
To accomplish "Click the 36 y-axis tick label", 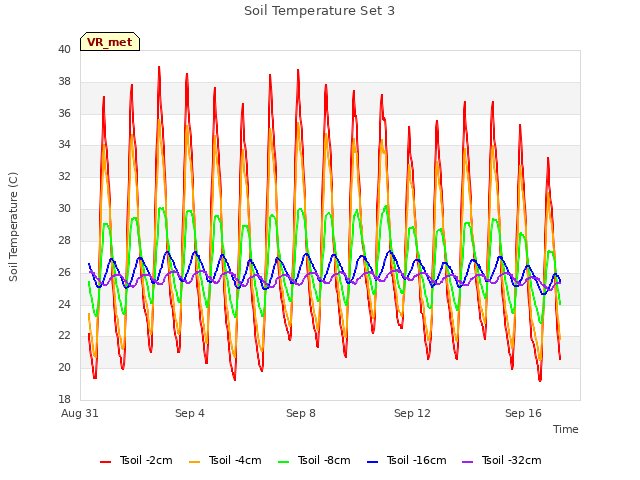I will [x=64, y=113].
